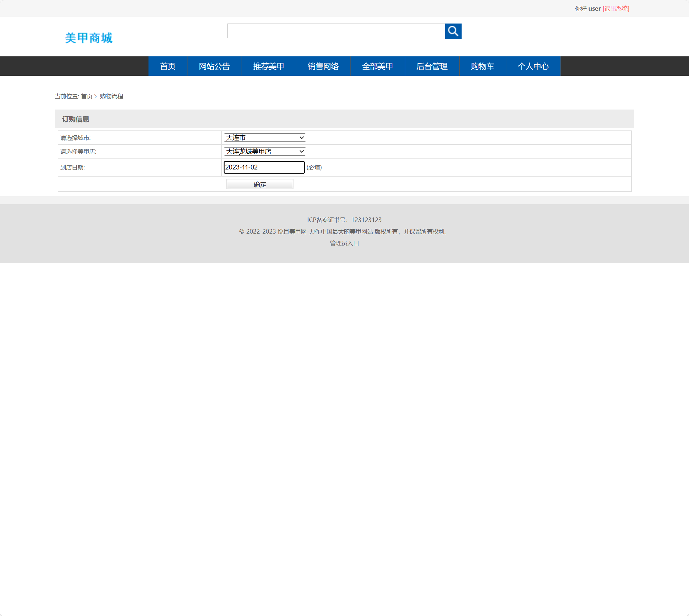689x616 pixels.
Task: Click the 美甲商城 logo
Action: coord(89,37)
